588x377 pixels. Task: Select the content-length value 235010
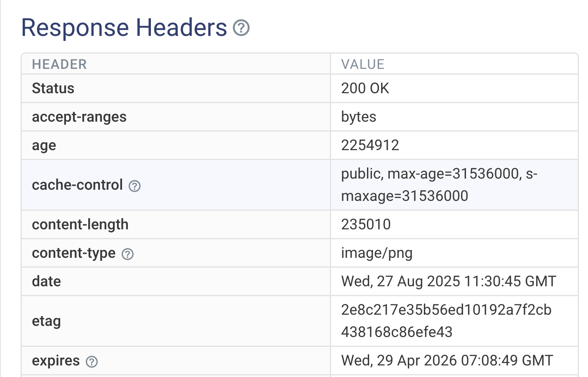click(366, 224)
